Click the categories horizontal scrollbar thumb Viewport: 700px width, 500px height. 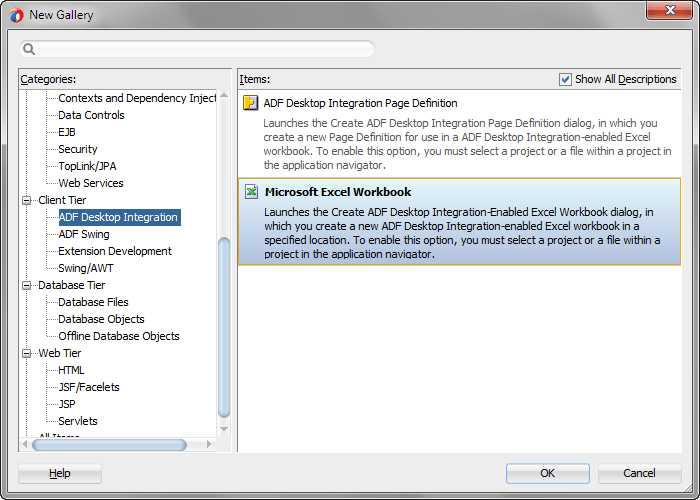coord(109,445)
